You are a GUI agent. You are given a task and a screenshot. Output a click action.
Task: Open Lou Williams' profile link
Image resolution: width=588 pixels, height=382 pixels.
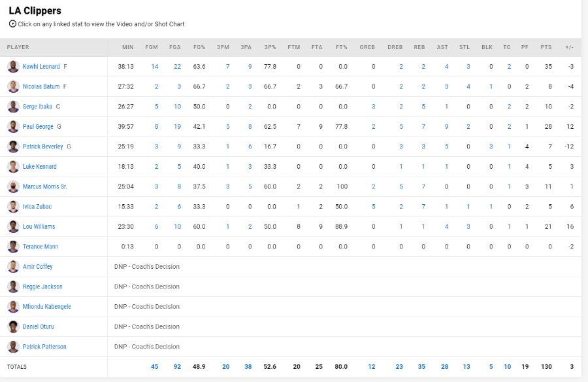(x=39, y=226)
